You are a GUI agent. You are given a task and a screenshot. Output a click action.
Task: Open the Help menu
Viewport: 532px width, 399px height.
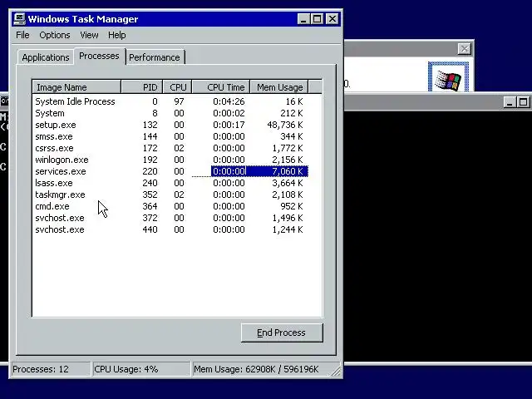point(116,35)
